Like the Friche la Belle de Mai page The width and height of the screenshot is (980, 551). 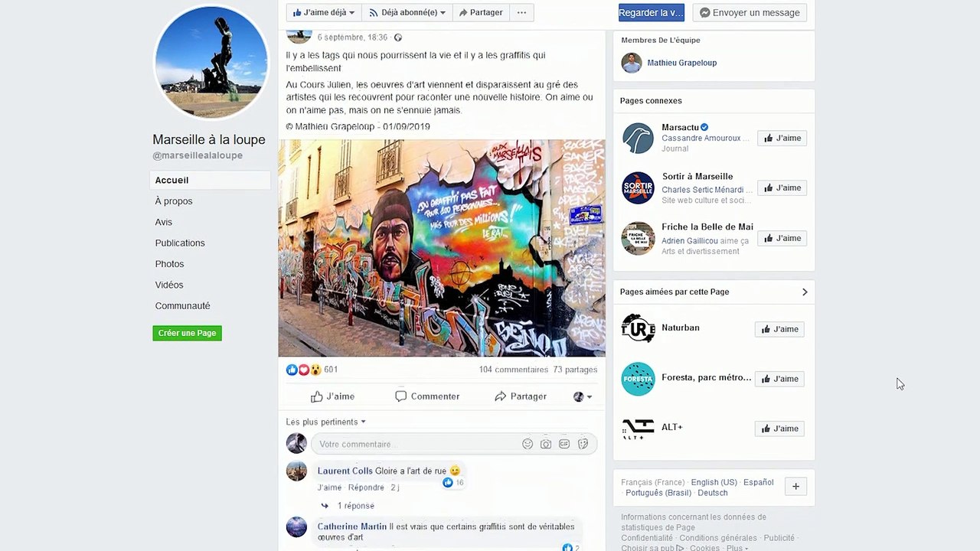[782, 239]
